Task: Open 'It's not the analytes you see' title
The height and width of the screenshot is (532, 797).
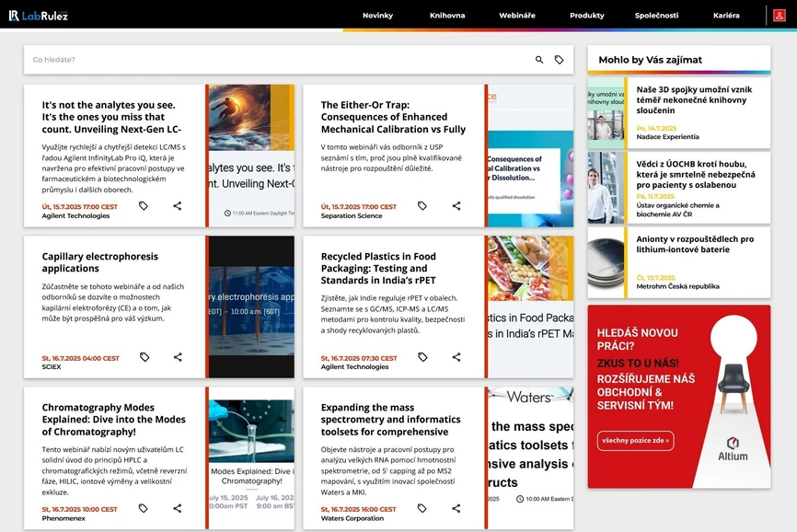Action: point(111,118)
